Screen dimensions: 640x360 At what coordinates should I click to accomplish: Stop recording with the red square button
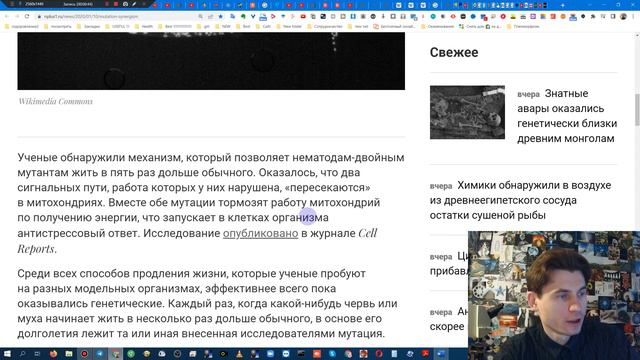click(x=116, y=4)
